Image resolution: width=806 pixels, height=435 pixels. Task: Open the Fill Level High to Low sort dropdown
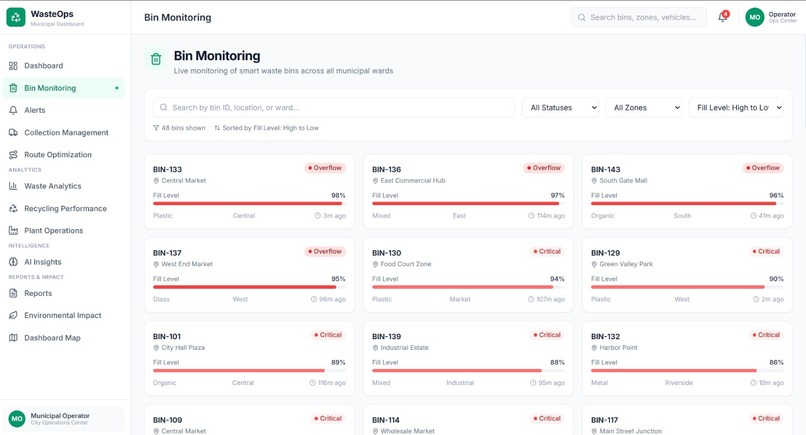736,107
